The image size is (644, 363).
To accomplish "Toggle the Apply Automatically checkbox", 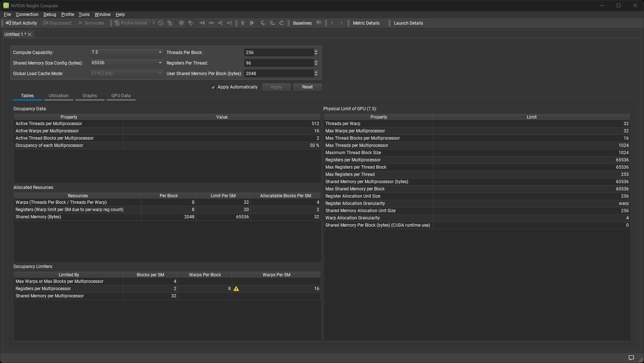I will coord(213,87).
